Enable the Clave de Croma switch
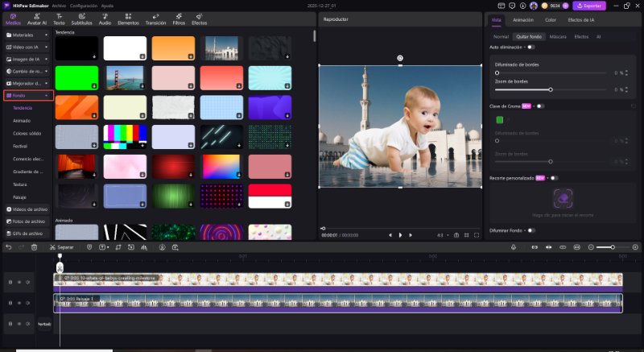This screenshot has width=644, height=352. pyautogui.click(x=540, y=106)
